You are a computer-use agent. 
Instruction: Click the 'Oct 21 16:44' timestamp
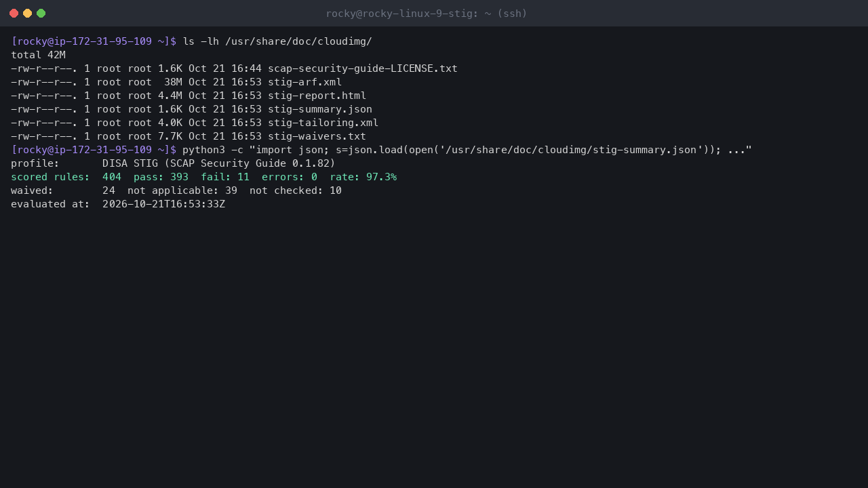click(225, 68)
